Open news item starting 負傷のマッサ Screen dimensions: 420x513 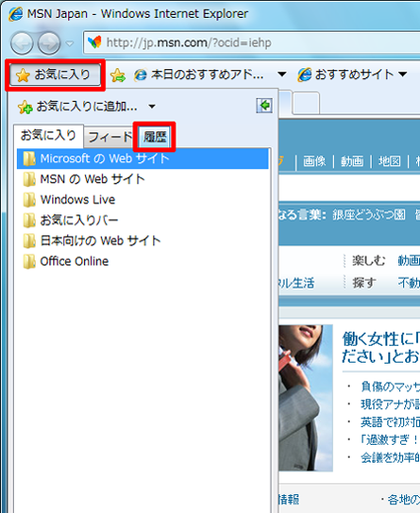tap(390, 386)
